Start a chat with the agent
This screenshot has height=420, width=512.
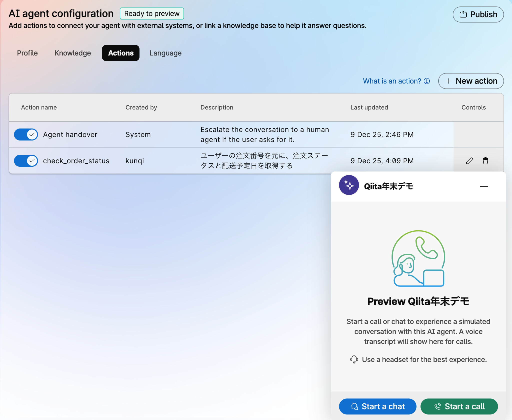click(x=377, y=406)
